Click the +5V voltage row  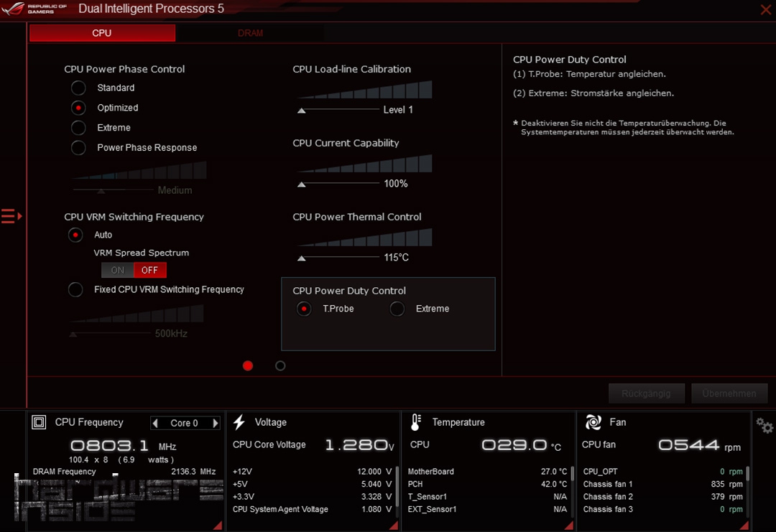[313, 484]
